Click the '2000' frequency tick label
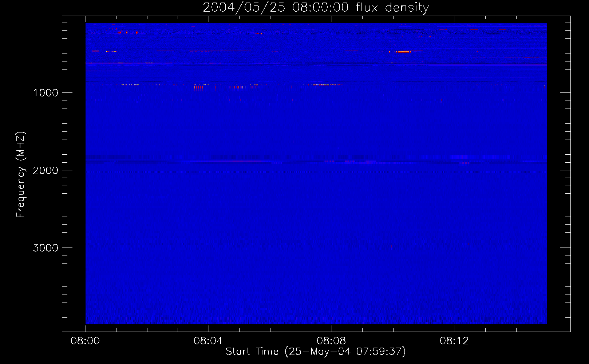This screenshot has width=589, height=364. 46,170
